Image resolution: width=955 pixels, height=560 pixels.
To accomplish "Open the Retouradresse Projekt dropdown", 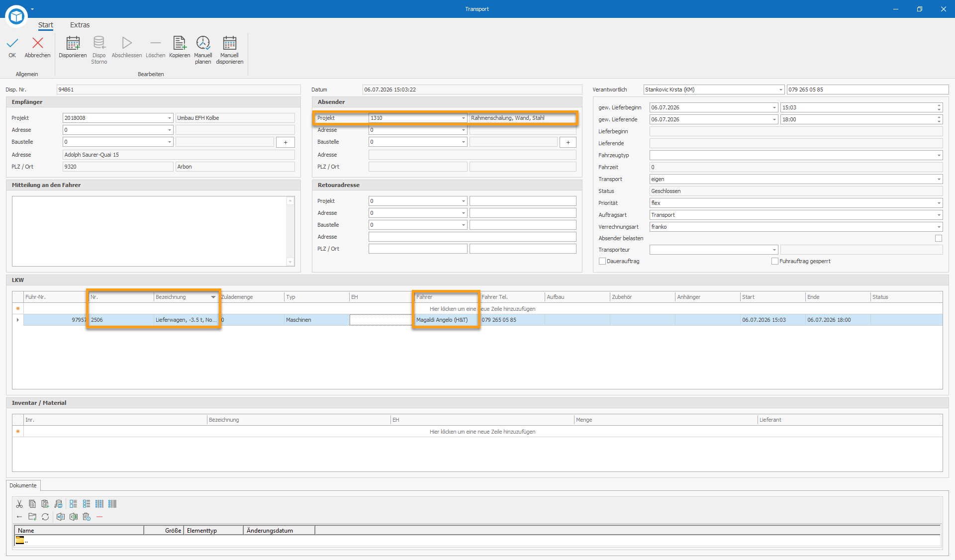I will tap(463, 201).
